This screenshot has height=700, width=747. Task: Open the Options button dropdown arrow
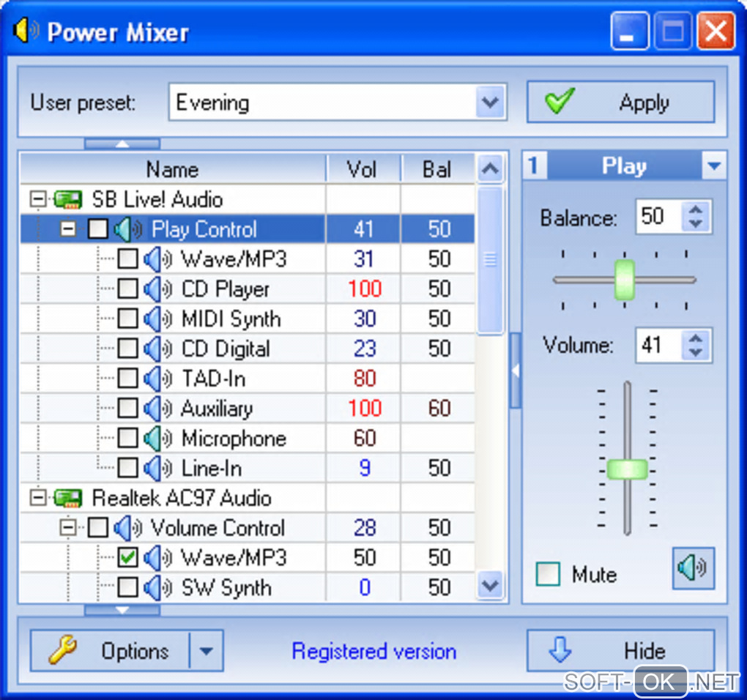207,651
